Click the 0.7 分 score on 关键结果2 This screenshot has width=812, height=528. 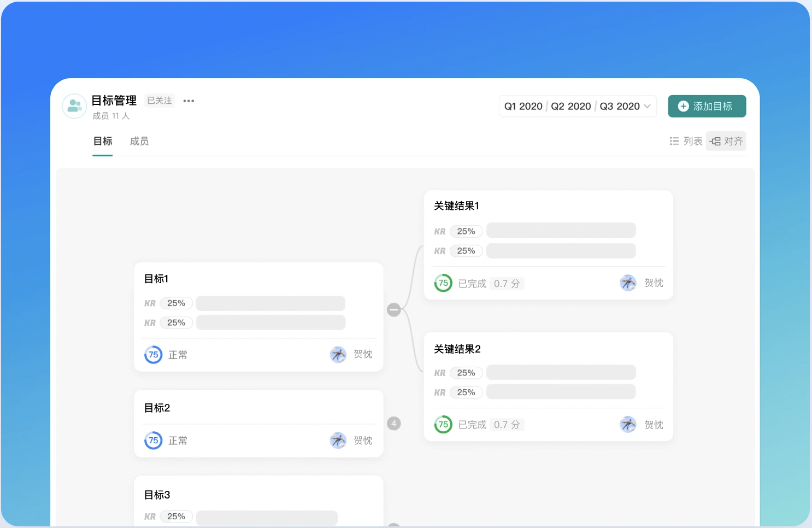coord(507,425)
